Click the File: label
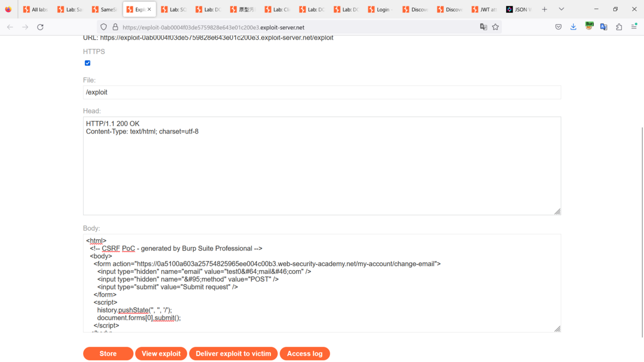644x362 pixels. tap(89, 80)
